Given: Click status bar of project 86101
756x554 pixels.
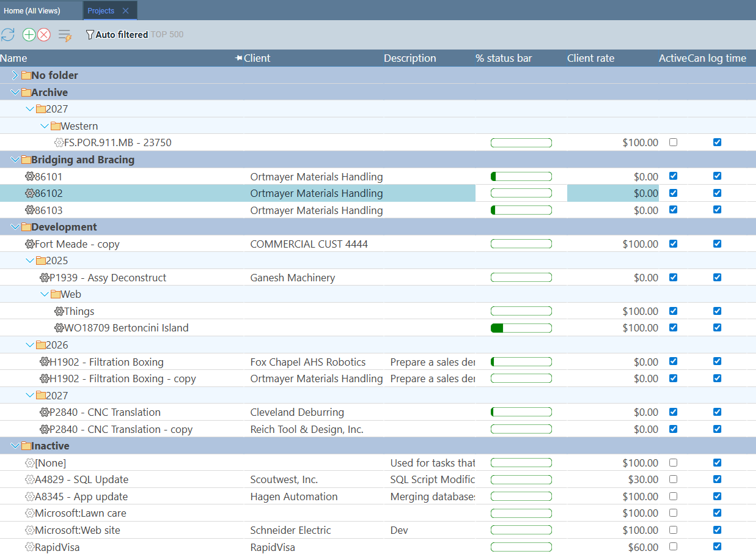Looking at the screenshot, I should tap(521, 177).
